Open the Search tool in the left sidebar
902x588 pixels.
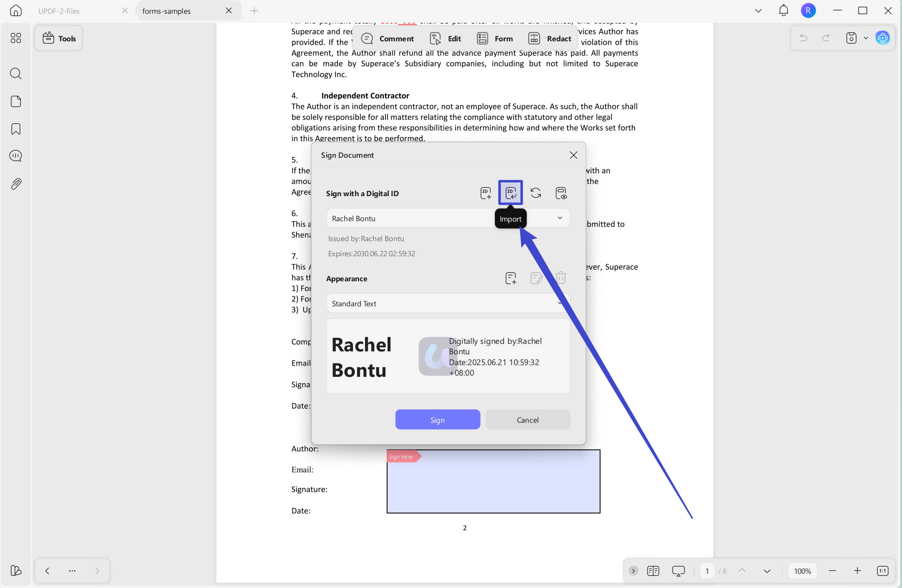(x=16, y=74)
